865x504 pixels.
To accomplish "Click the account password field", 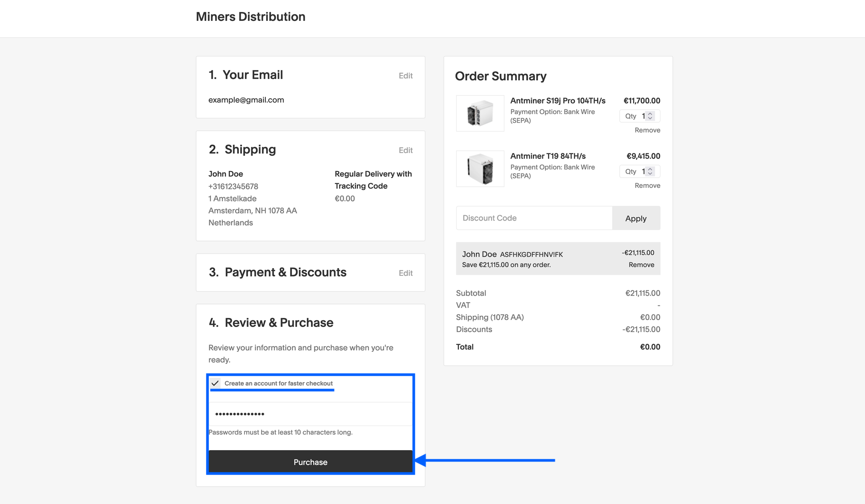I will (310, 414).
